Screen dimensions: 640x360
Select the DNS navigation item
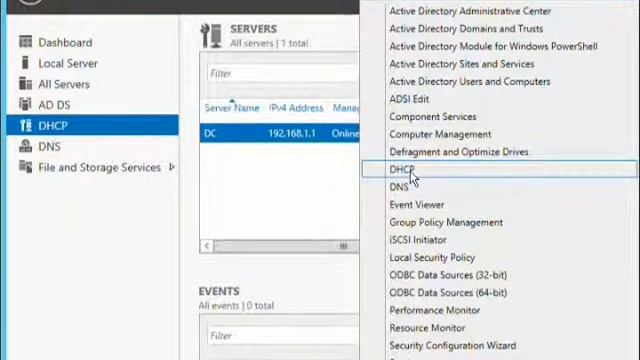[49, 147]
